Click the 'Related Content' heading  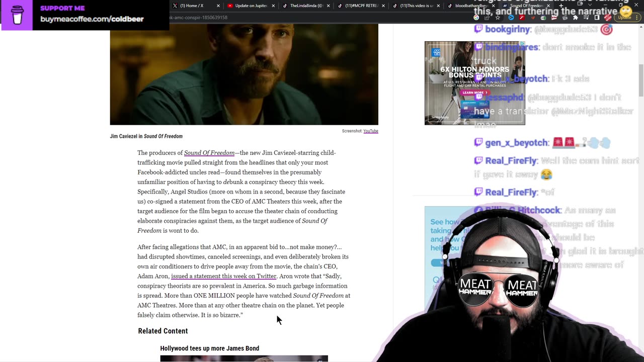tap(163, 331)
